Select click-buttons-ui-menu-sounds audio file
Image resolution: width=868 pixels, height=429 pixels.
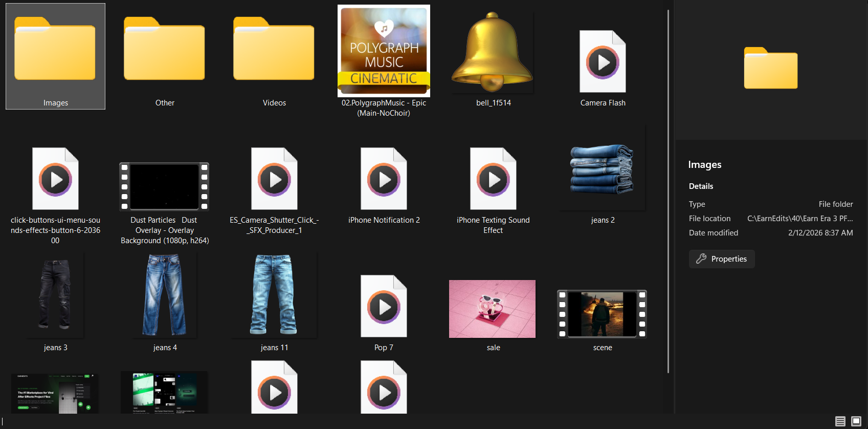55,180
